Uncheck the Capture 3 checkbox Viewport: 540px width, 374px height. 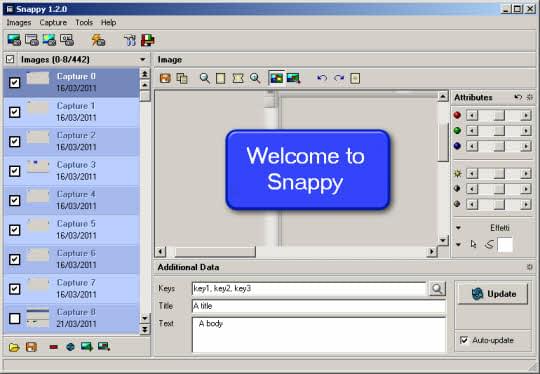pos(14,171)
